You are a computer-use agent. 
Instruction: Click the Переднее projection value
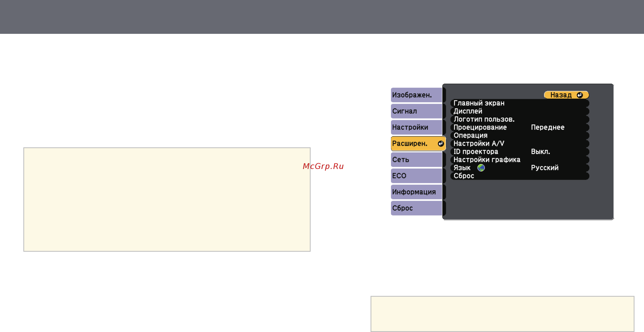tap(548, 127)
